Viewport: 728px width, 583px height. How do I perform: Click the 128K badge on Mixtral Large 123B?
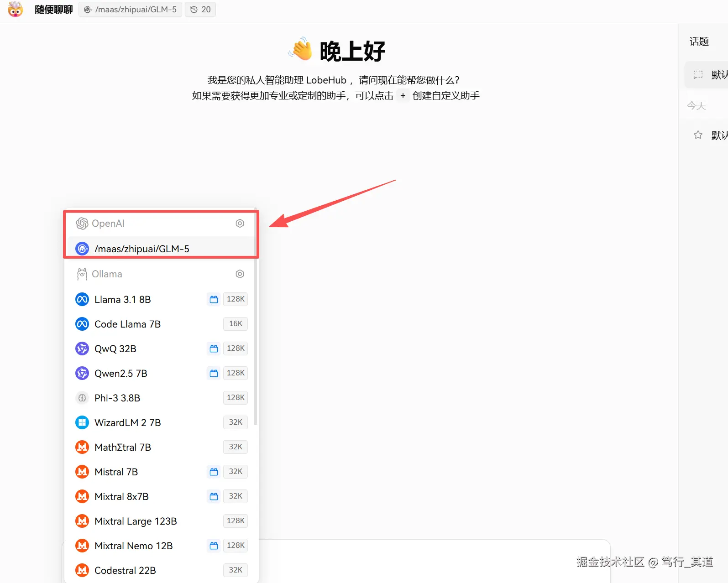pos(236,521)
